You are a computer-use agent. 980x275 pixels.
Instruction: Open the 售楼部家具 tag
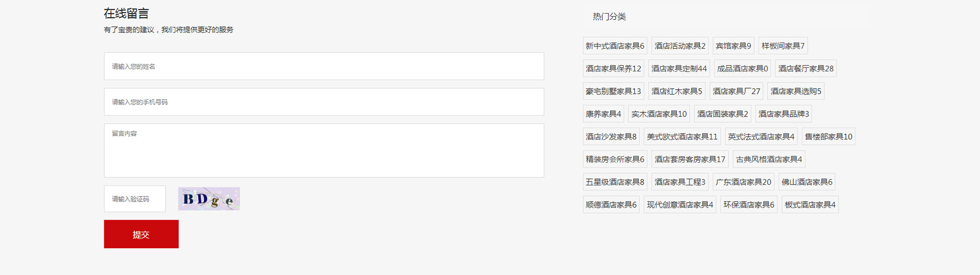[828, 136]
